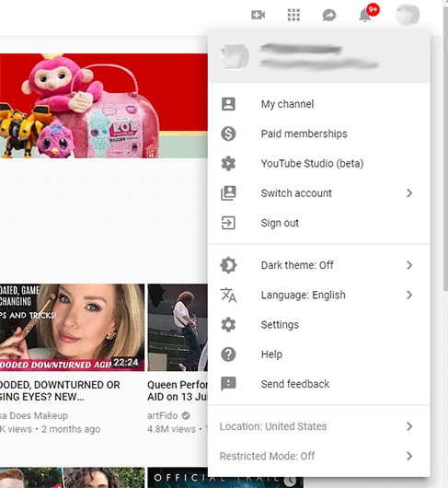Open Settings from account menu
Viewport: 448px width, 488px height.
[x=319, y=325]
